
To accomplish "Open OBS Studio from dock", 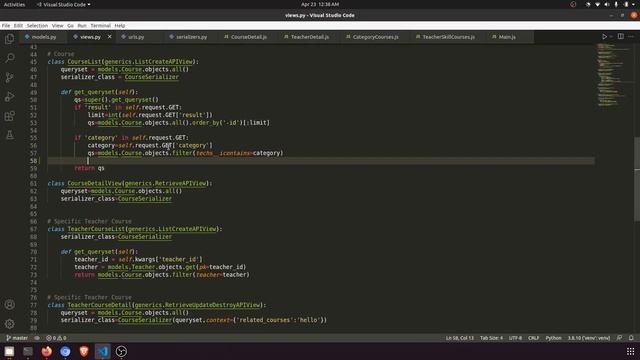I will click(x=121, y=351).
